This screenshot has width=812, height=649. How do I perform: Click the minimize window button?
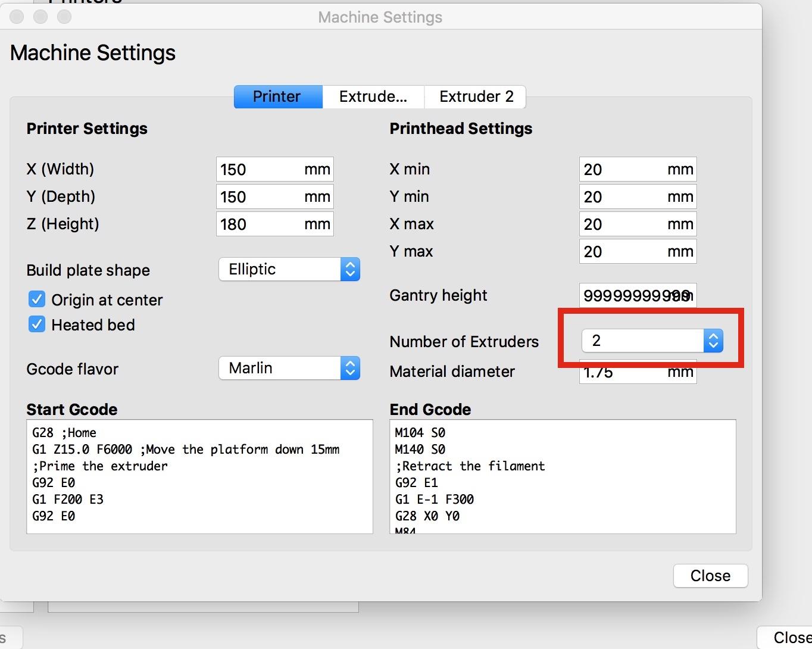point(40,17)
